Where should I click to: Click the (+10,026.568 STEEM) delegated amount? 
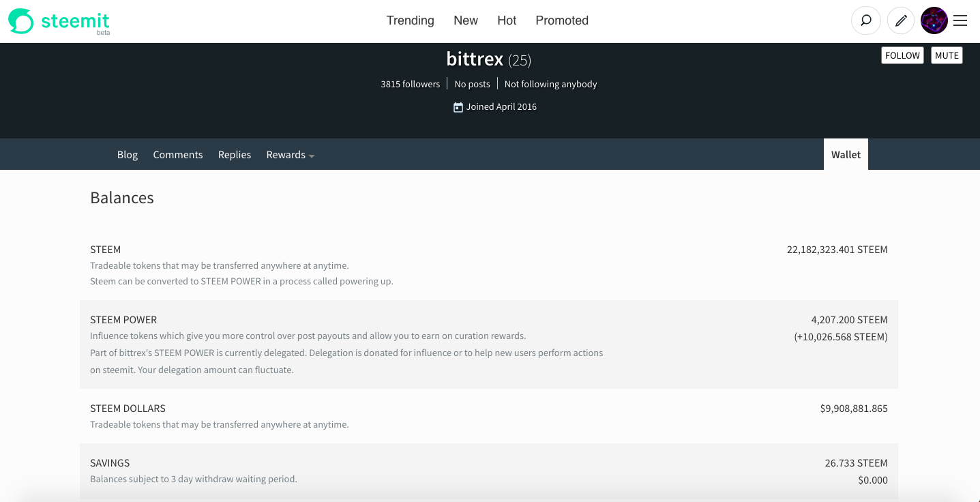pyautogui.click(x=841, y=336)
